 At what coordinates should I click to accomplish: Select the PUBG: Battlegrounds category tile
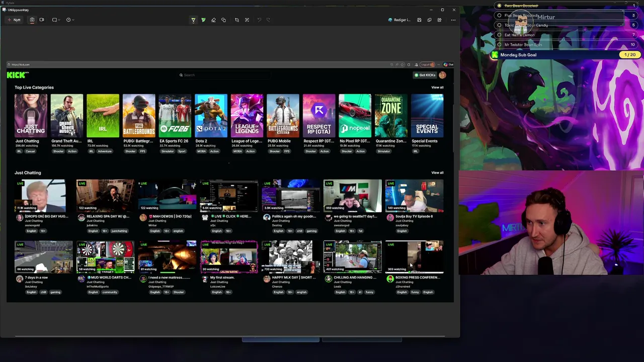(139, 116)
